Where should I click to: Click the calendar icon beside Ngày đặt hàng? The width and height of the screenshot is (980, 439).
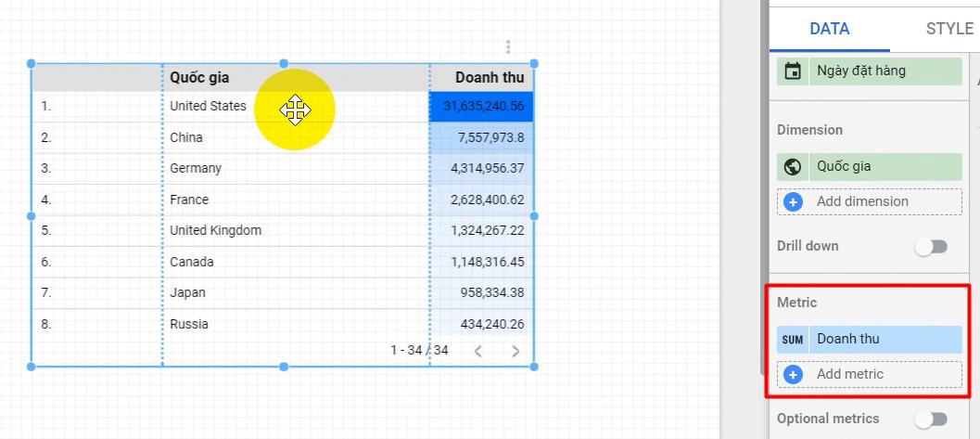click(793, 71)
